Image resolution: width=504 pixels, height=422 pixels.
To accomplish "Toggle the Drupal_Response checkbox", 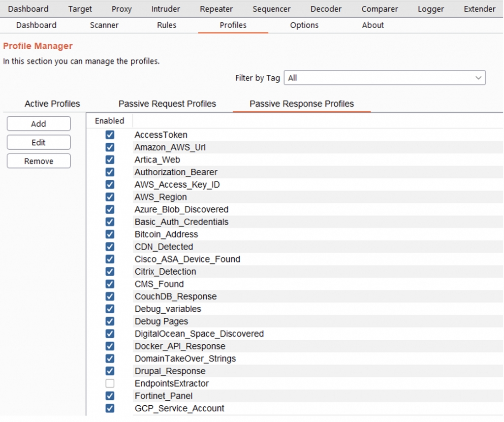I will (110, 371).
